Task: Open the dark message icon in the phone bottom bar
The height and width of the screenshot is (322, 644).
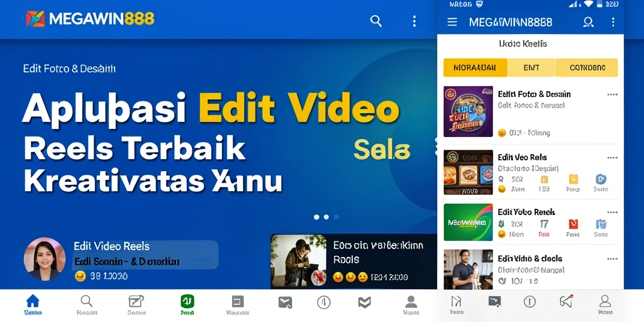Action: click(x=494, y=301)
